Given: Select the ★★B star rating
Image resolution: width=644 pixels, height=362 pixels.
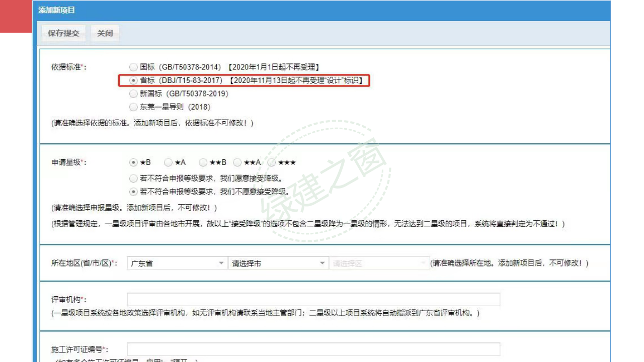Looking at the screenshot, I should [x=202, y=162].
